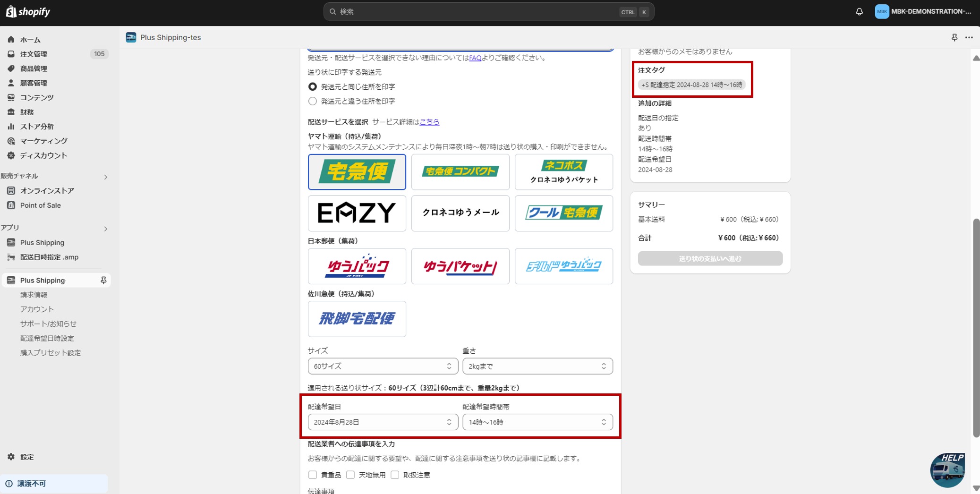Image resolution: width=980 pixels, height=494 pixels.
Task: Click 送り状の支払いへ進む button
Action: click(710, 259)
